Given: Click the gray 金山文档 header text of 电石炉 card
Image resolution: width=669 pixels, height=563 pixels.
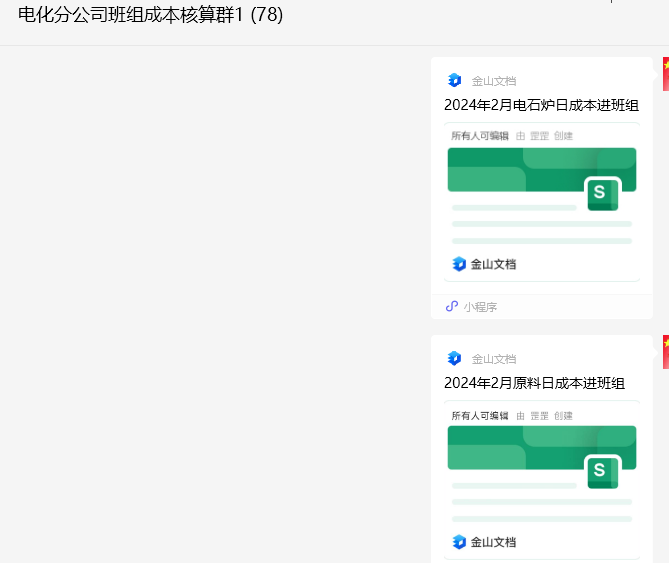Looking at the screenshot, I should pos(494,80).
